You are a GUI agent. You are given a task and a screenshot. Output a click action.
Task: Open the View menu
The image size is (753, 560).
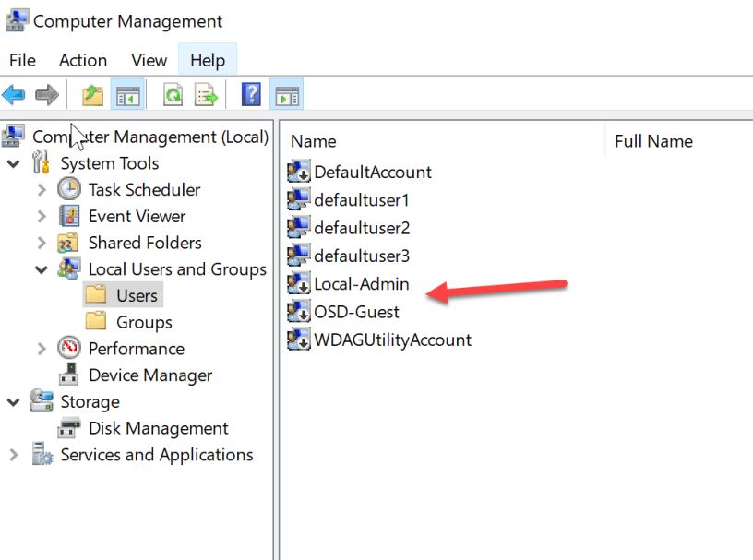[x=149, y=60]
